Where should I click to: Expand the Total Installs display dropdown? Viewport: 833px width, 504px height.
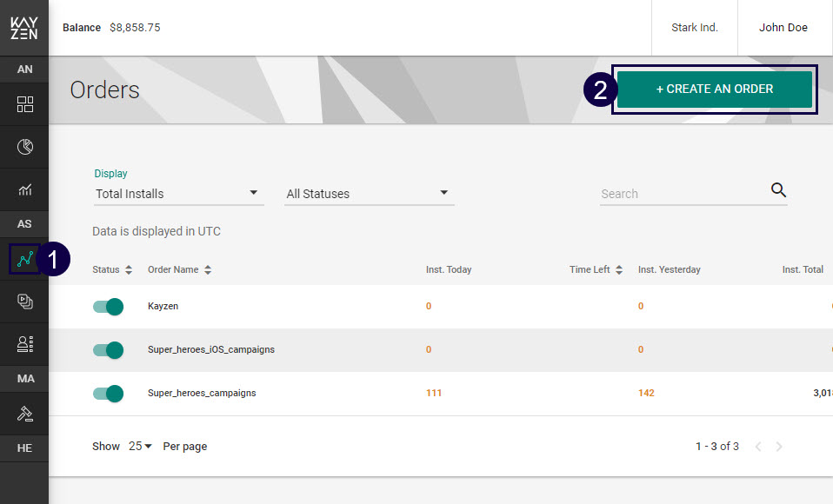(178, 194)
